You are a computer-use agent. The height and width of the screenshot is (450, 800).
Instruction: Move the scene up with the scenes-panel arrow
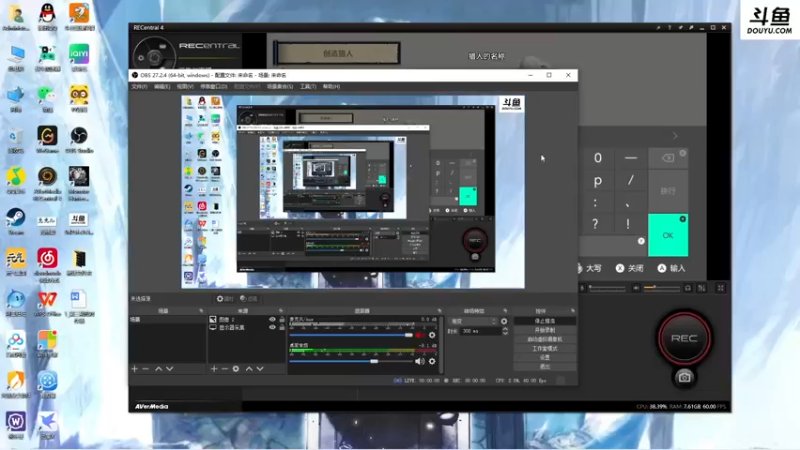[159, 368]
